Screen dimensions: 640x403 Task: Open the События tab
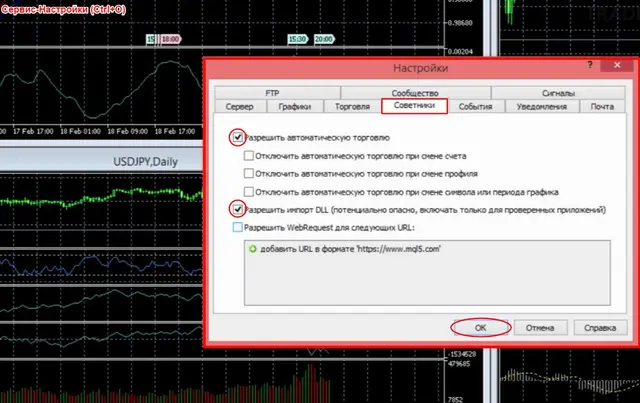click(x=476, y=106)
